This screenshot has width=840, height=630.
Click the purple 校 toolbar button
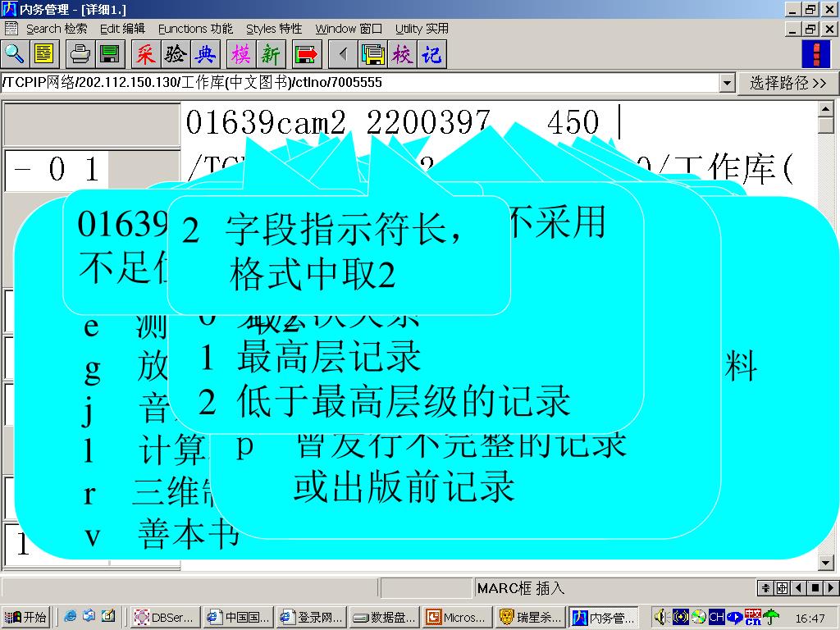[402, 54]
